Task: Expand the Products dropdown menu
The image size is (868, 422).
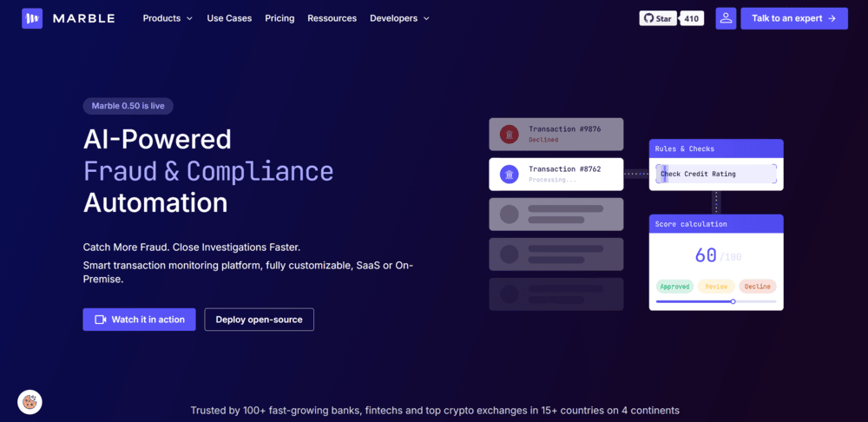Action: click(168, 18)
